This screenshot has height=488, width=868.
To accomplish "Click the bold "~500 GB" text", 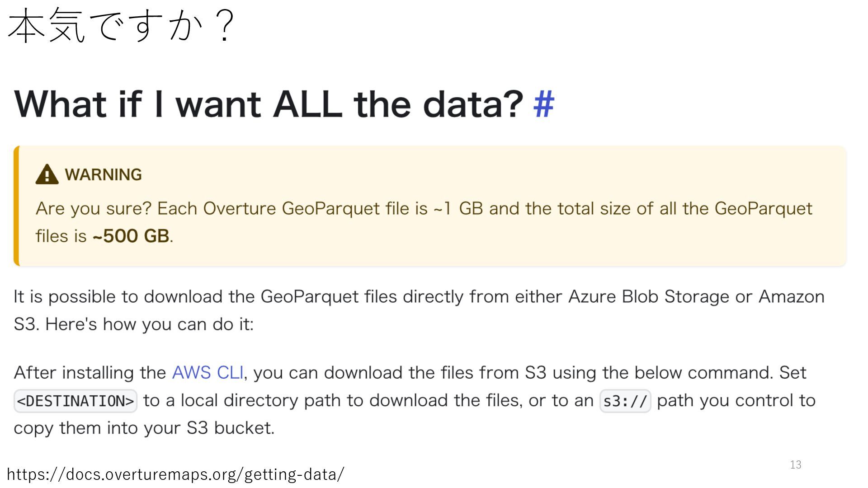I will click(131, 236).
